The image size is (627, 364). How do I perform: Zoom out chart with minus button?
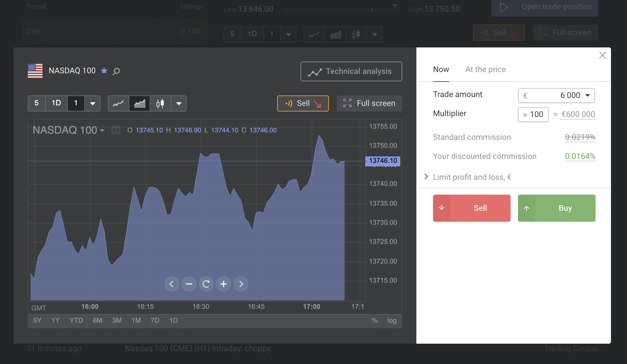click(x=189, y=284)
